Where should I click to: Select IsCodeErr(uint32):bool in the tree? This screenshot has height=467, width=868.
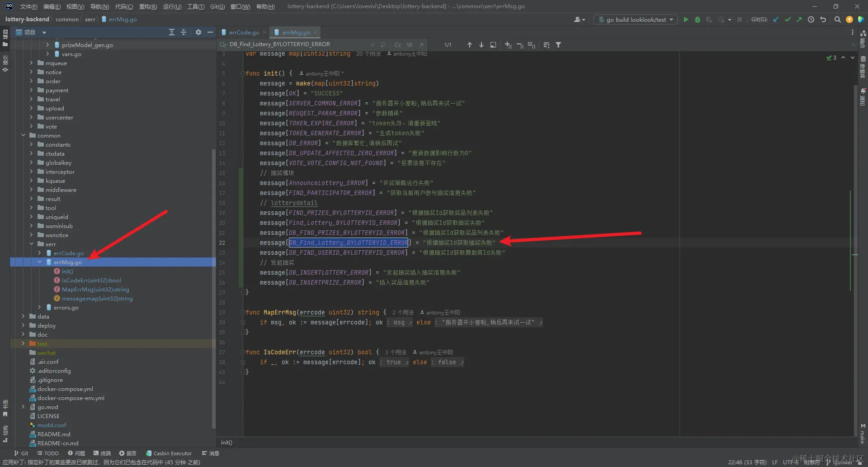pos(91,280)
